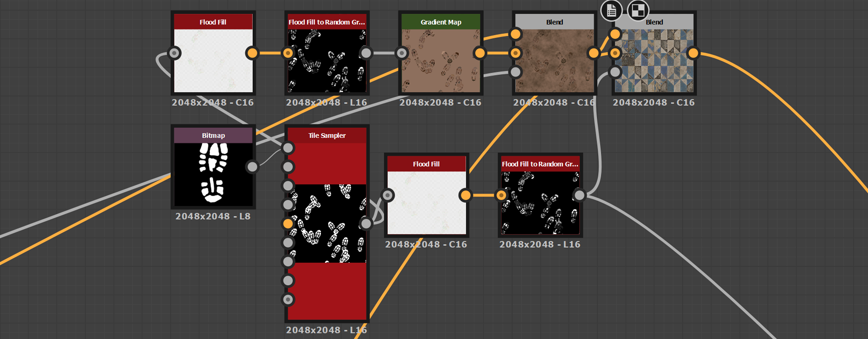868x339 pixels.
Task: Select the brown dirt Blend node title
Action: click(555, 22)
